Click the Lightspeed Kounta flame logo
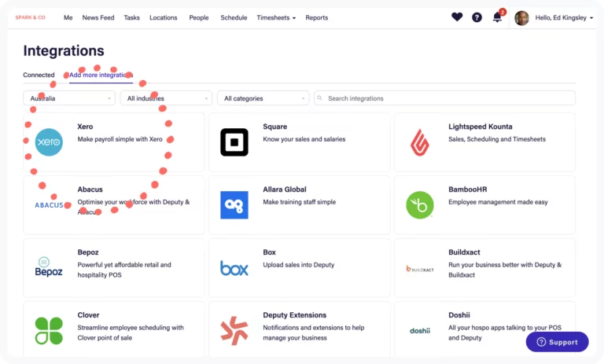 [419, 142]
